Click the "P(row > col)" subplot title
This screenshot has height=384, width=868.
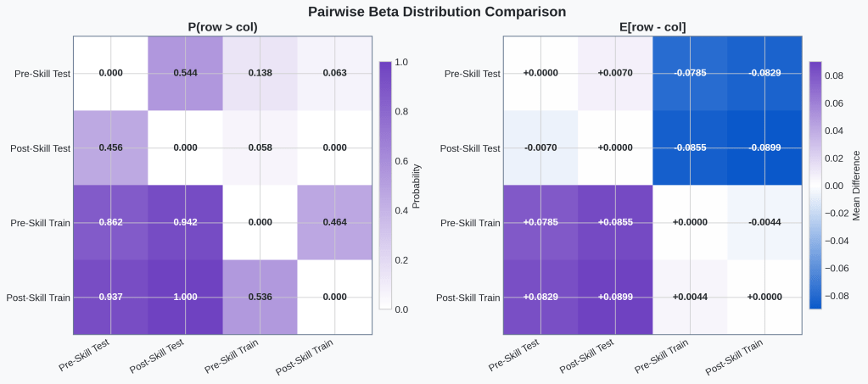[222, 27]
